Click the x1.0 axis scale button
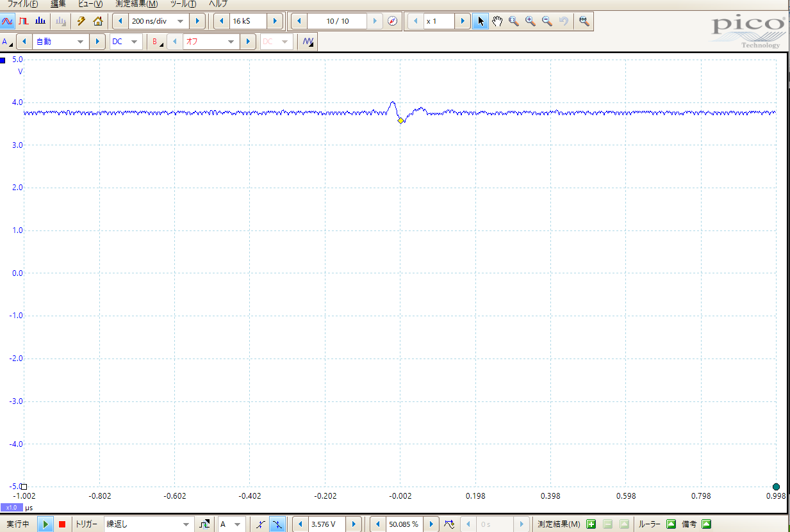Screen dimensions: 790x532 click(12, 507)
